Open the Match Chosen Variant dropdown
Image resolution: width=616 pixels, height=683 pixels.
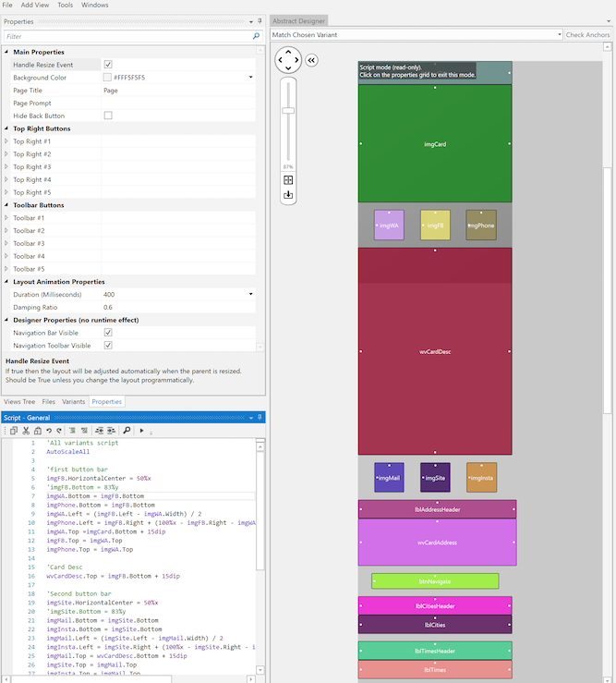[x=560, y=35]
